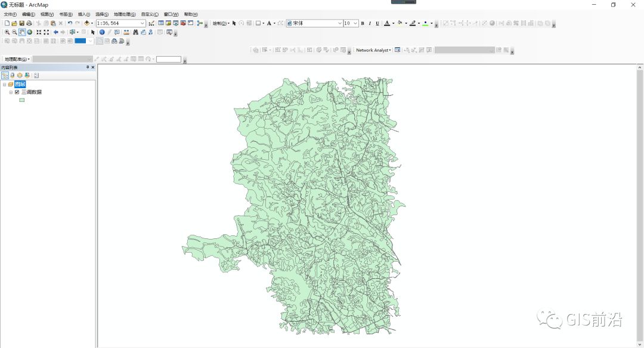Open an existing map file

tap(14, 23)
